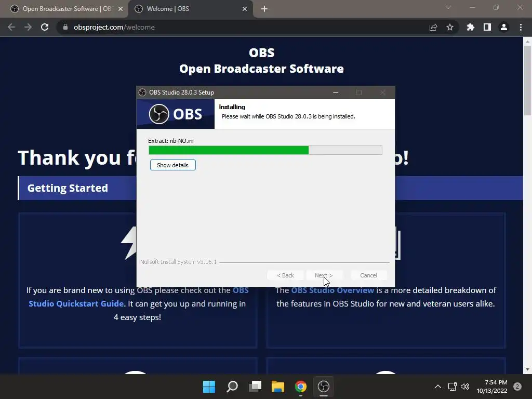
Task: Open volume control tray icon
Action: click(465, 387)
